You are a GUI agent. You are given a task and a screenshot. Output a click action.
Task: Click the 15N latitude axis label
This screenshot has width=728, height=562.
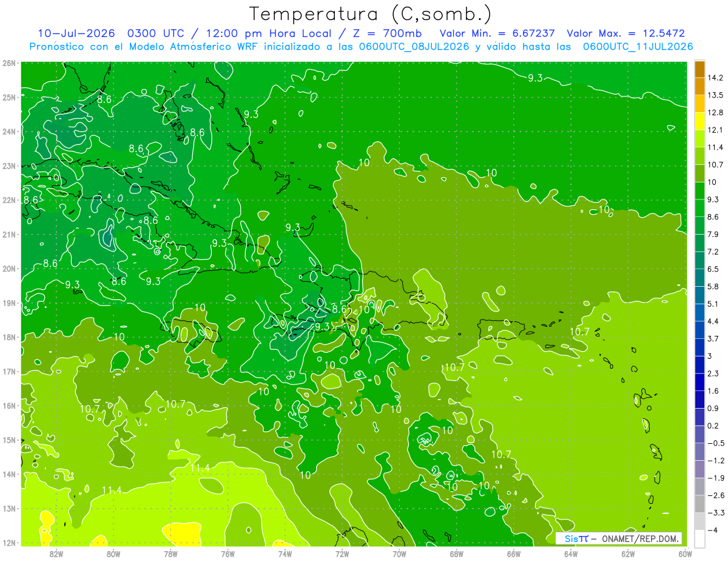coord(8,440)
